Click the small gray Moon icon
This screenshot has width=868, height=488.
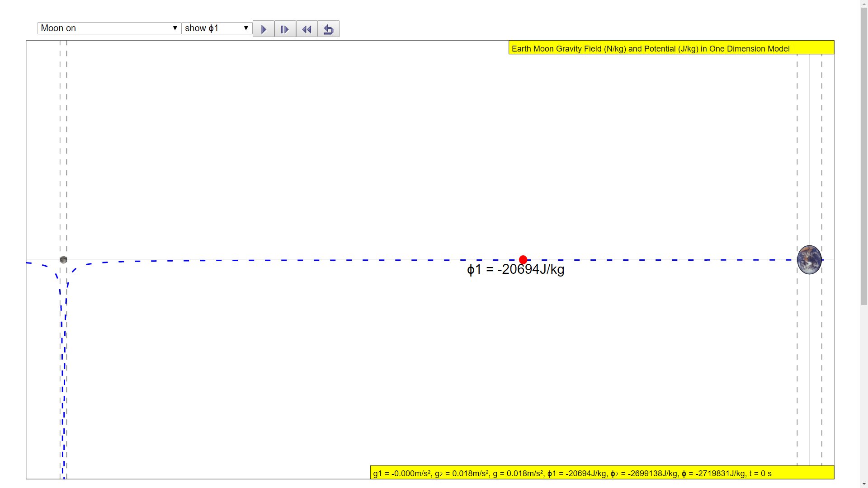click(x=63, y=260)
